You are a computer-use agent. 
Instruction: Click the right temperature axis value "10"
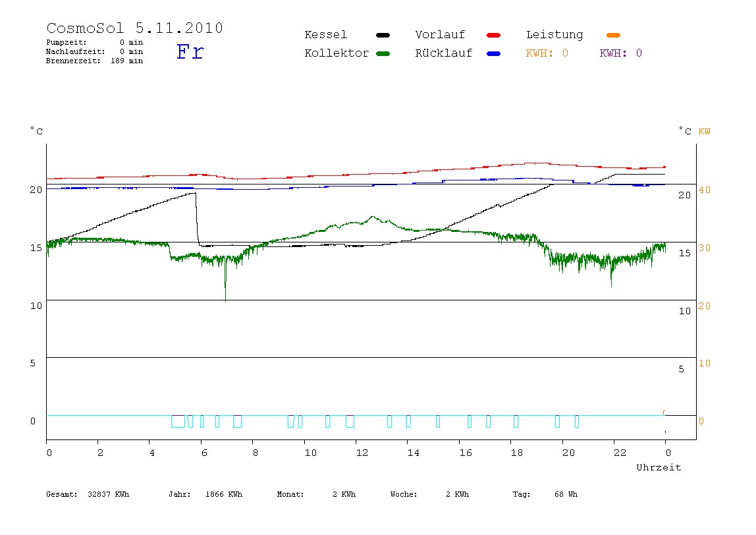pos(685,312)
